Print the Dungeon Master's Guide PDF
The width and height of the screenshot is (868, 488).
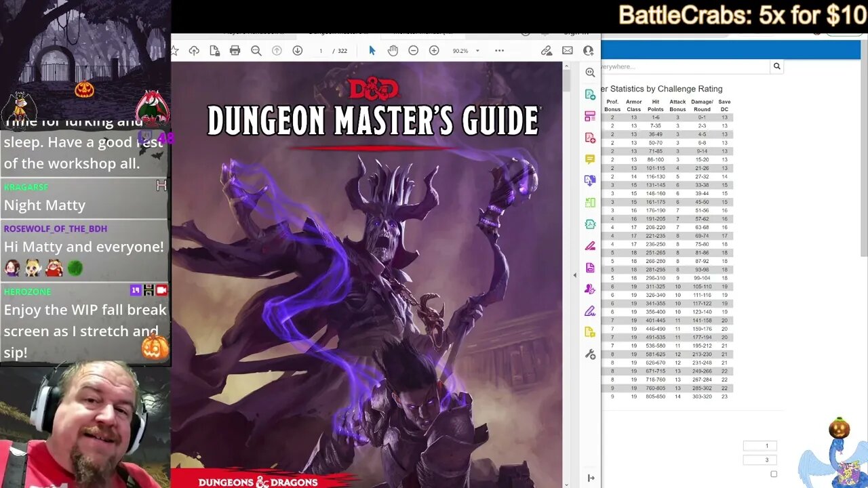(x=235, y=51)
